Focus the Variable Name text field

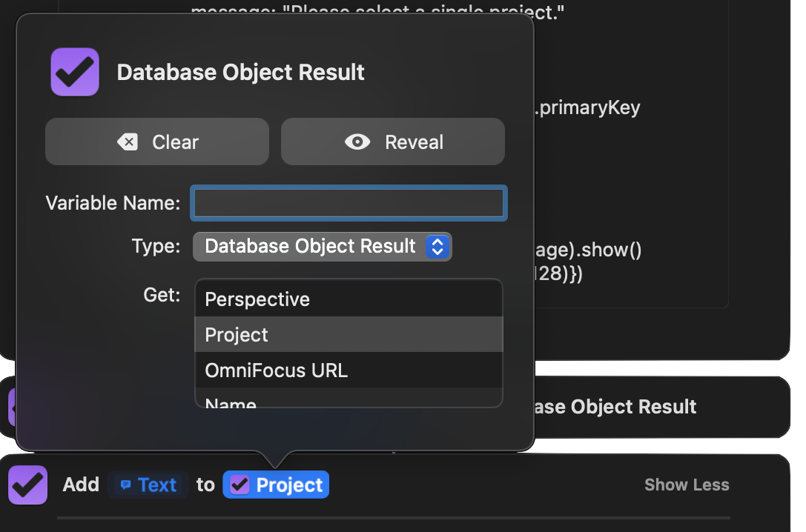tap(349, 203)
